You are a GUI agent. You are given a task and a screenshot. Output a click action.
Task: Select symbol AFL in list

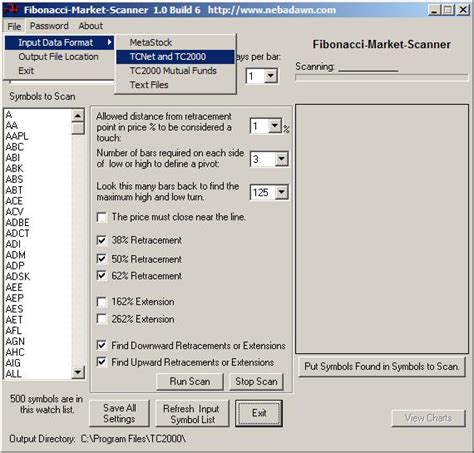tap(14, 330)
